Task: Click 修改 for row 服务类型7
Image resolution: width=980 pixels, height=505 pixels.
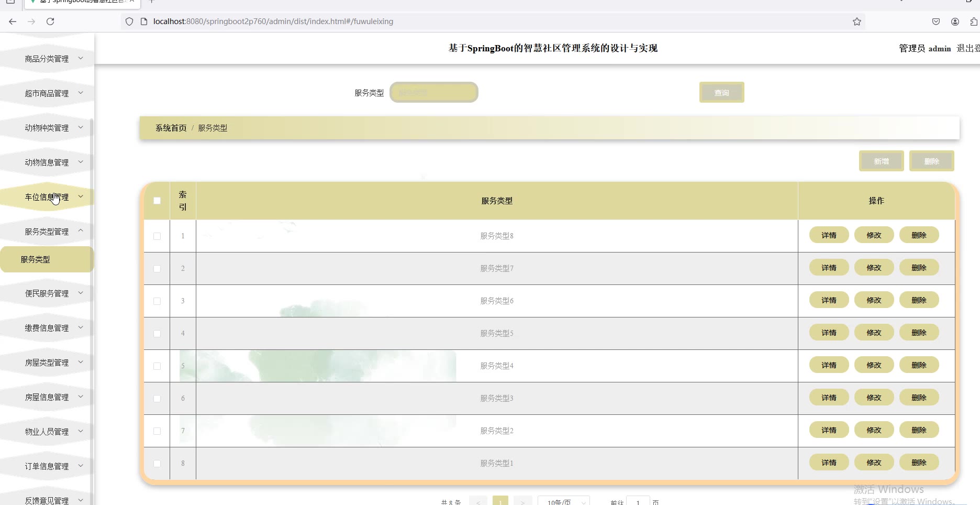Action: tap(874, 268)
